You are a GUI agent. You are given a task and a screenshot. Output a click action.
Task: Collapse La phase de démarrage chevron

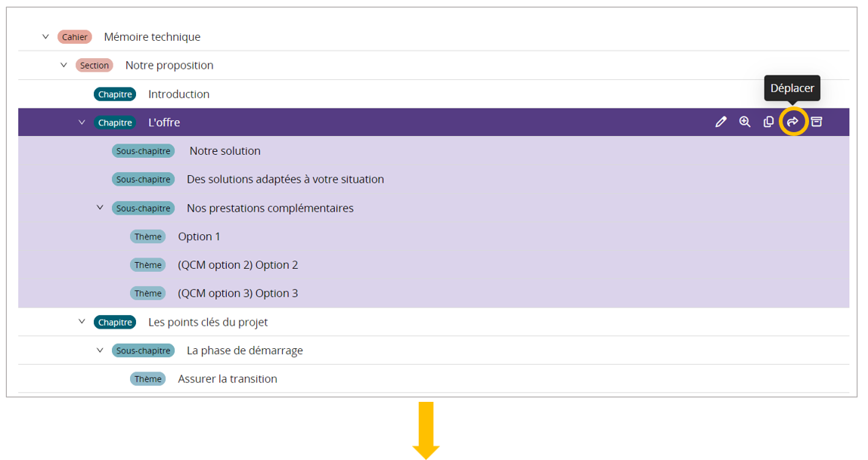[100, 350]
